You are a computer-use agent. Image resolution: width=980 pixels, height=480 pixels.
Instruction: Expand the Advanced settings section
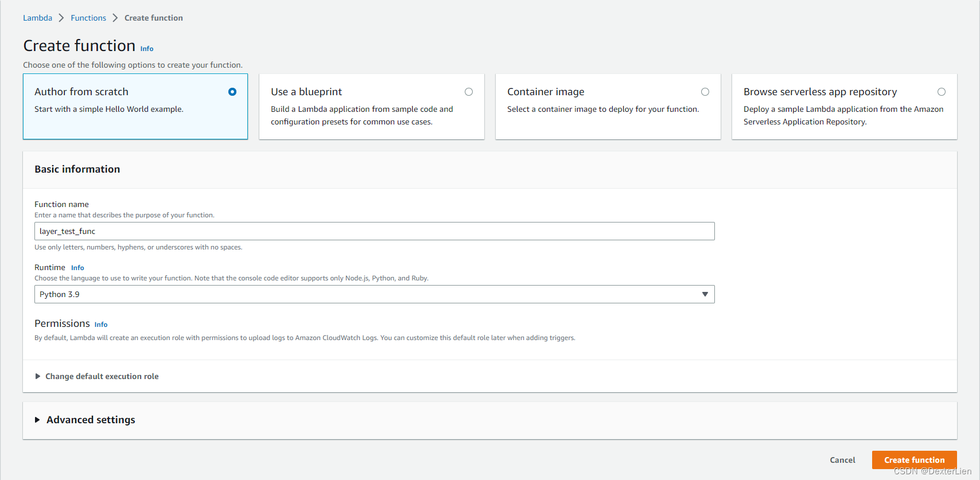click(x=91, y=420)
